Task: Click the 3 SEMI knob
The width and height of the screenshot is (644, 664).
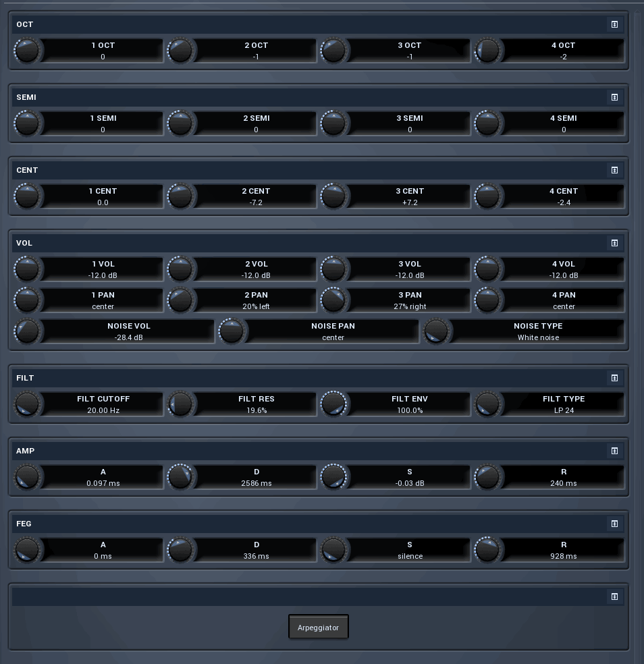Action: point(334,123)
